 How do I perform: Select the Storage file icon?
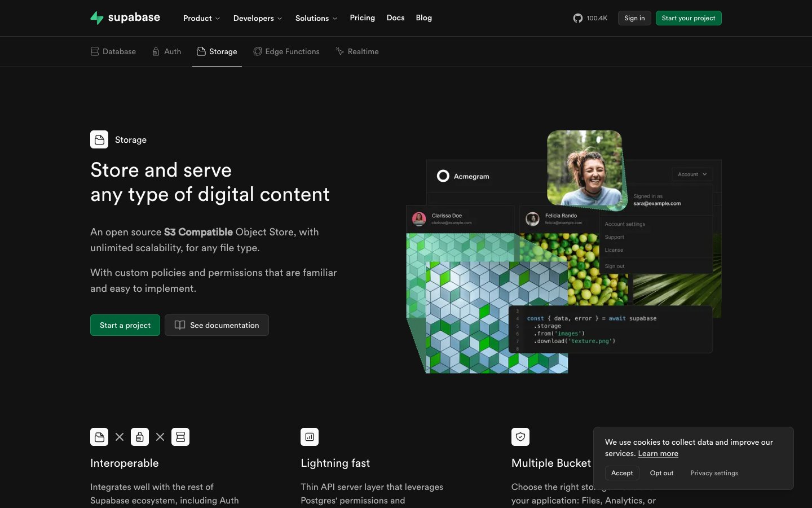(x=200, y=51)
